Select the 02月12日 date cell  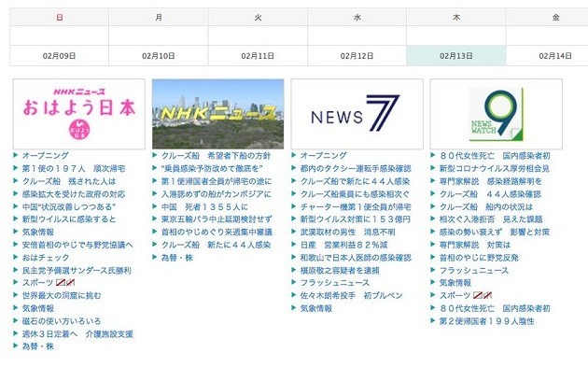click(357, 56)
